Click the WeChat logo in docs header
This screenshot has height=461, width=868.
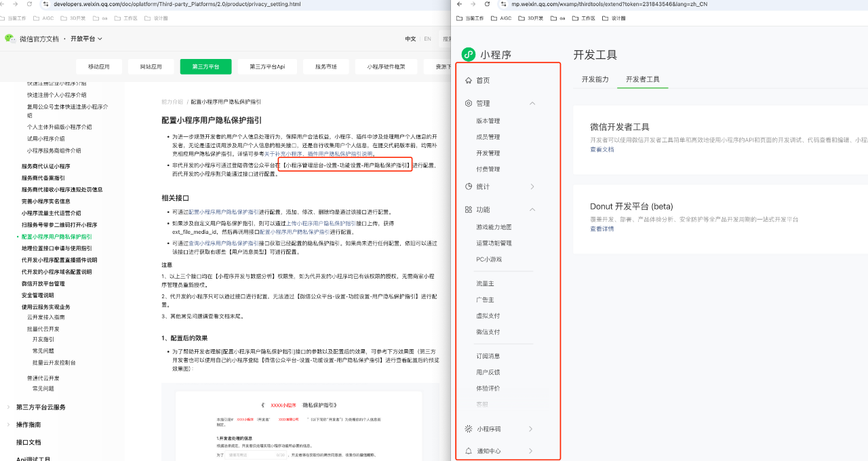pyautogui.click(x=9, y=39)
